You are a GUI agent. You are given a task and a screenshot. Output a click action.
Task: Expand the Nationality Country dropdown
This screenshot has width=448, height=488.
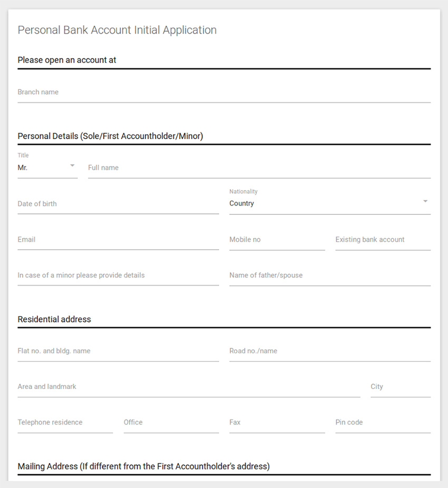point(330,203)
